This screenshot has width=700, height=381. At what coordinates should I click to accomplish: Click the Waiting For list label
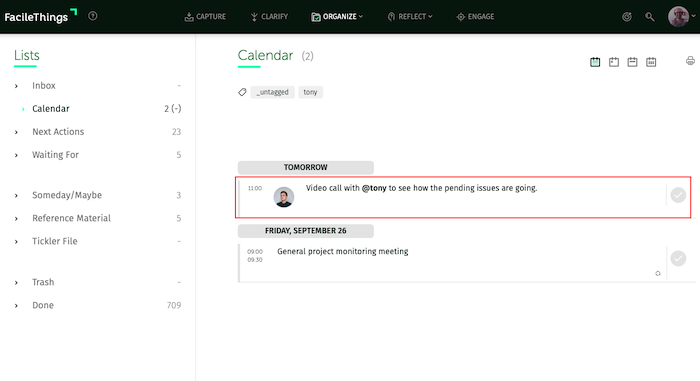coord(55,155)
